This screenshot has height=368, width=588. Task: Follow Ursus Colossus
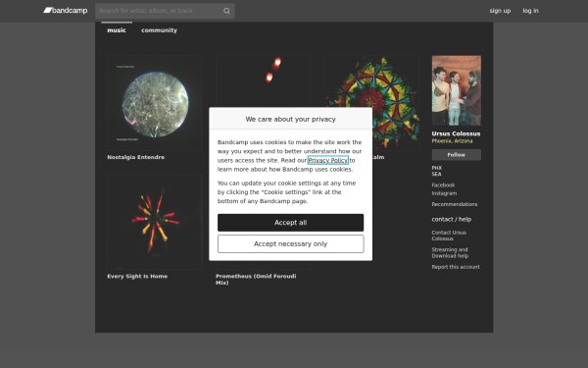point(457,155)
